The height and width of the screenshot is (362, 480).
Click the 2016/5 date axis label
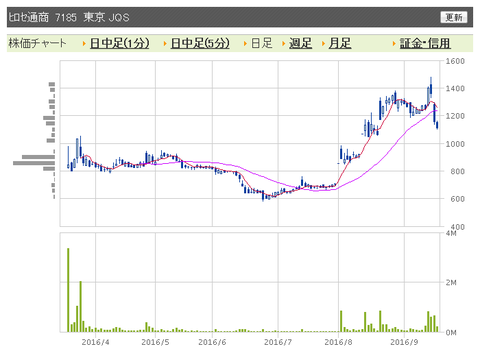(x=155, y=342)
